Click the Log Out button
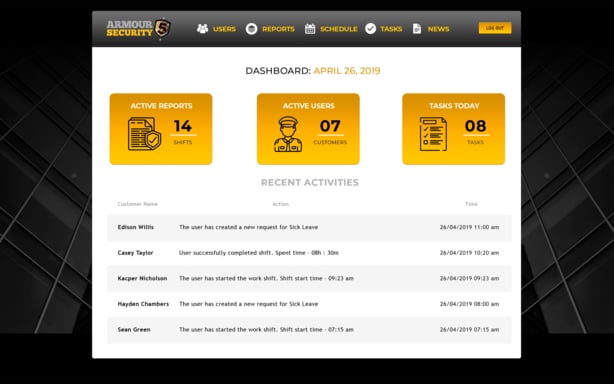Image resolution: width=614 pixels, height=384 pixels. [x=495, y=28]
